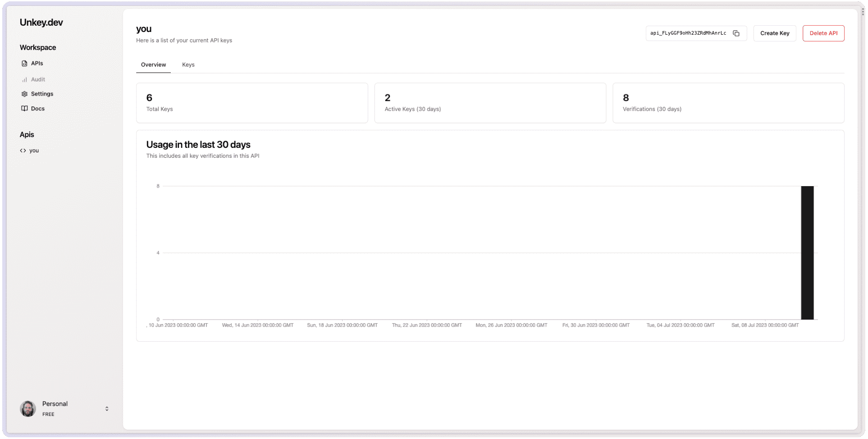Click the tall usage bar on Jul 8

[807, 252]
